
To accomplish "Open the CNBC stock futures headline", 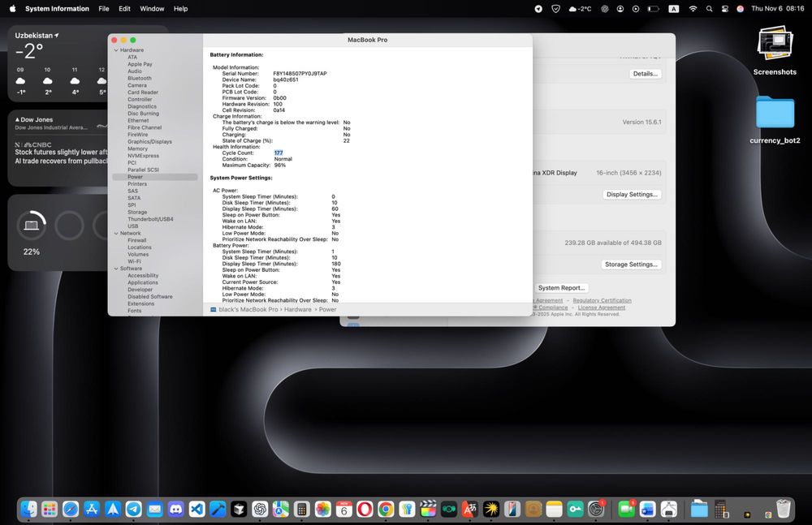I will point(61,157).
